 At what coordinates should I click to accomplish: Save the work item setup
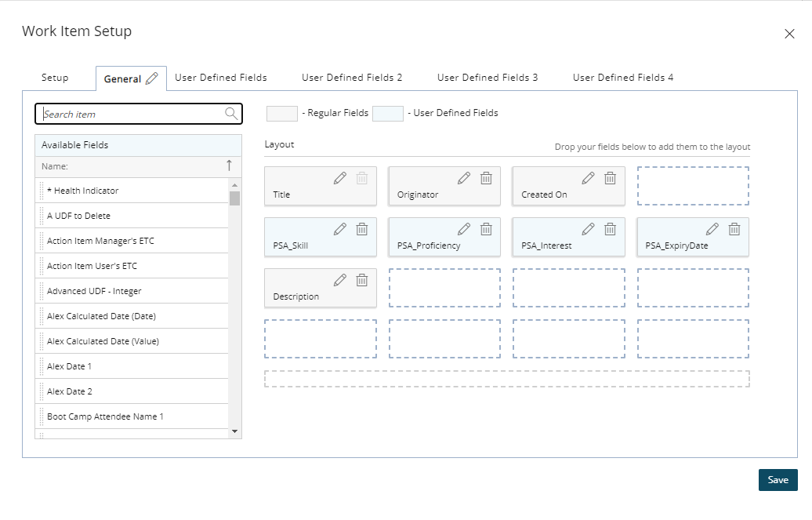[778, 480]
